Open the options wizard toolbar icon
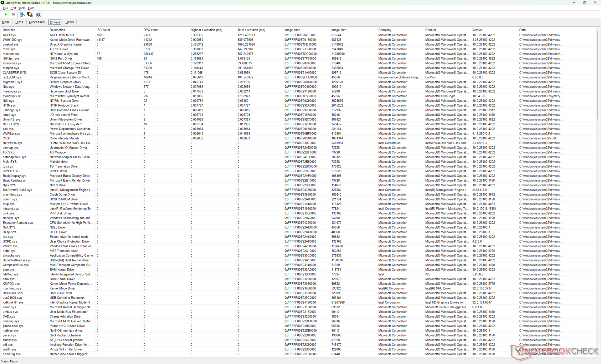Viewport: 601px width, 364px height. [22, 14]
